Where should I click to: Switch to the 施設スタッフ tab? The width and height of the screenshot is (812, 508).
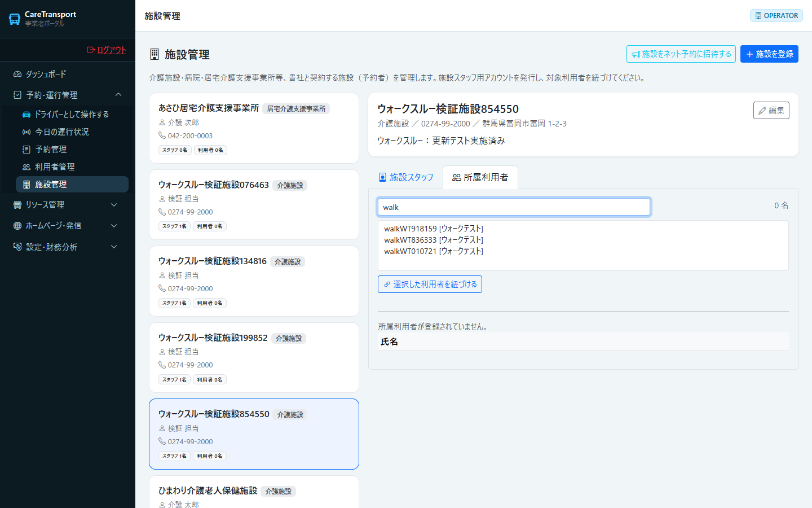pos(406,177)
